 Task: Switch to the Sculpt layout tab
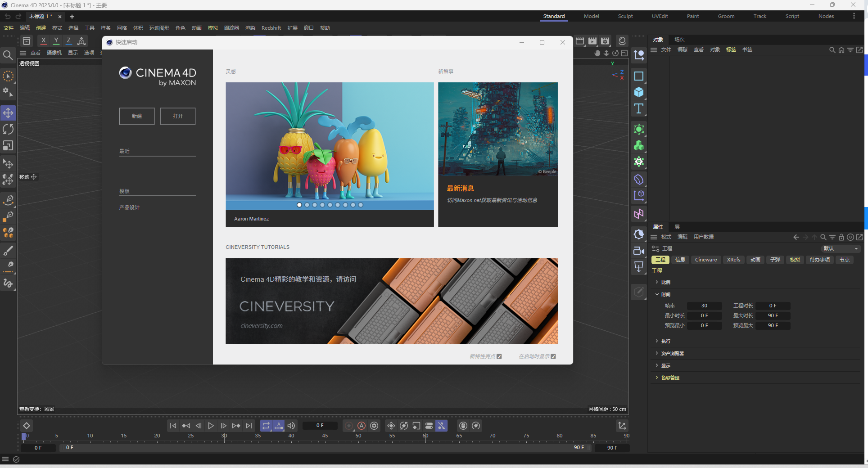tap(625, 16)
